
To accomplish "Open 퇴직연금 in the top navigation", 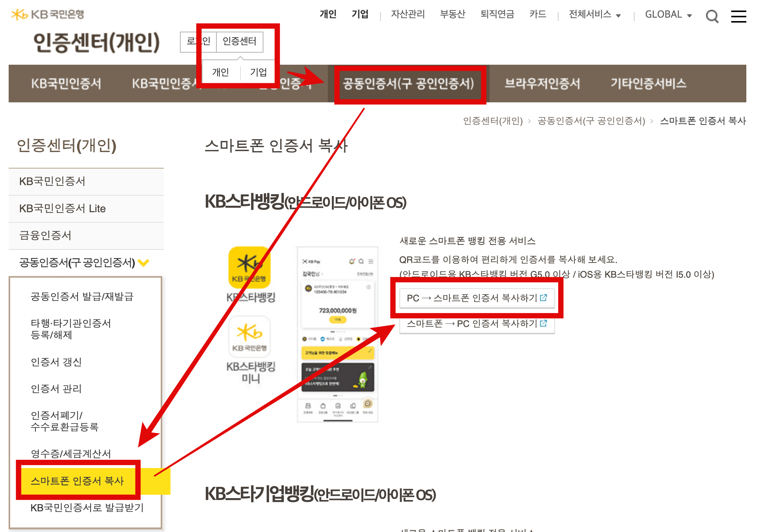I will 498,14.
